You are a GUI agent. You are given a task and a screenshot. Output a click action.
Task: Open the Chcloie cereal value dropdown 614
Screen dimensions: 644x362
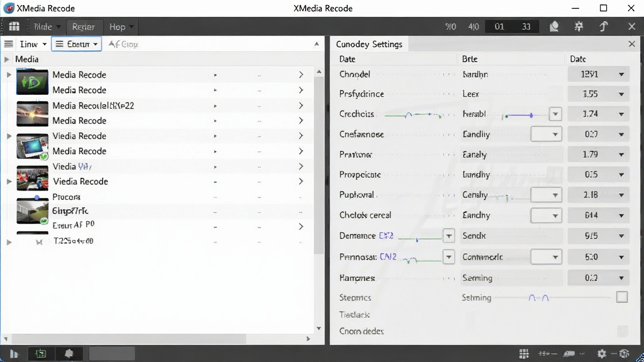599,216
